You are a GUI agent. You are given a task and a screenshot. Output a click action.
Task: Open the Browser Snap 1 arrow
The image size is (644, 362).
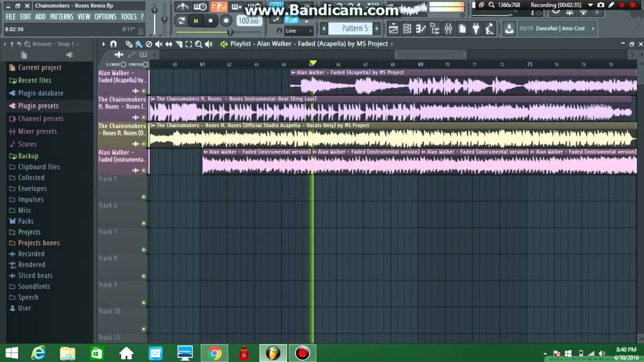click(x=78, y=44)
